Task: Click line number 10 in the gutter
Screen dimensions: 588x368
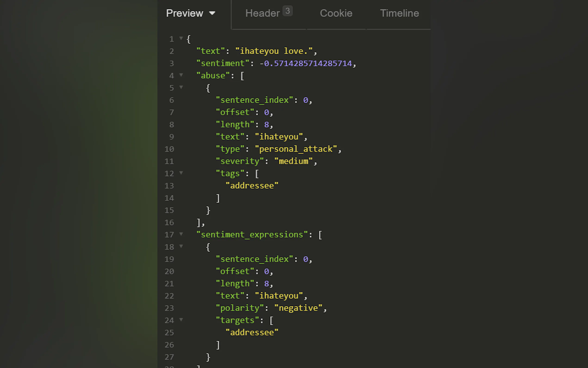Action: pyautogui.click(x=169, y=149)
